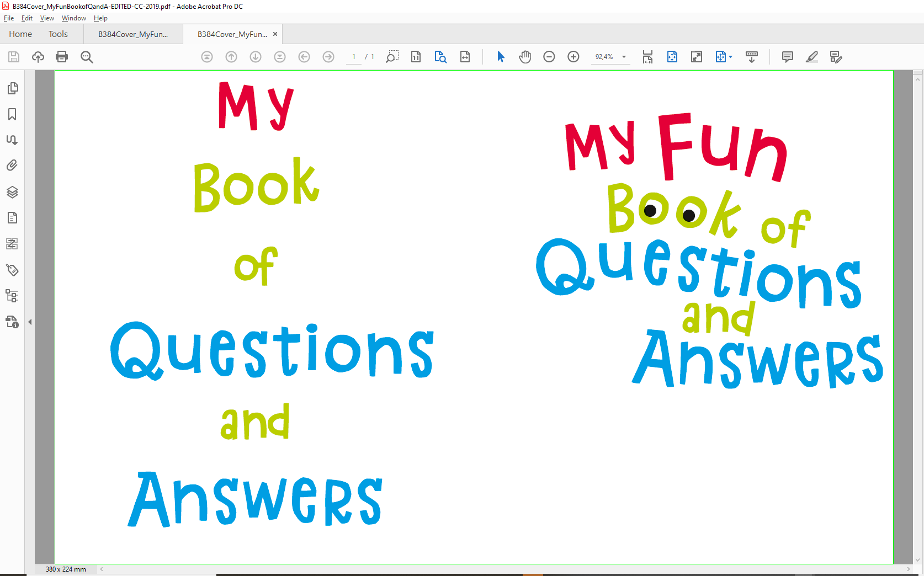Show previous page up arrow
This screenshot has height=576, width=924.
tap(231, 57)
